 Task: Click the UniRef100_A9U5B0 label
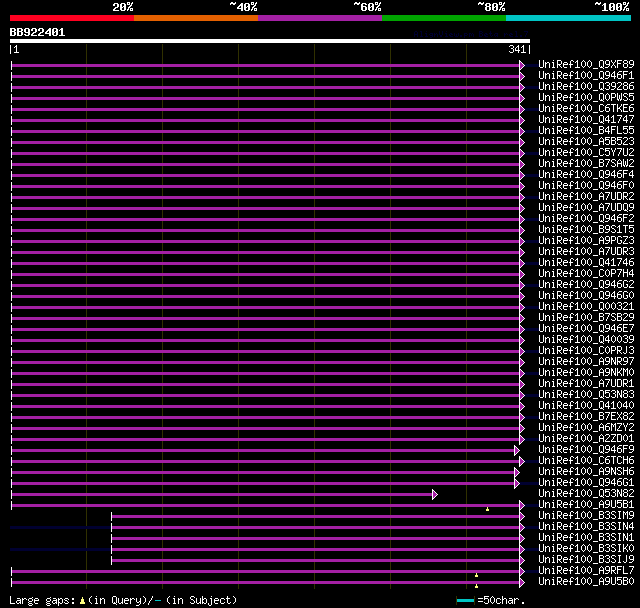click(586, 582)
